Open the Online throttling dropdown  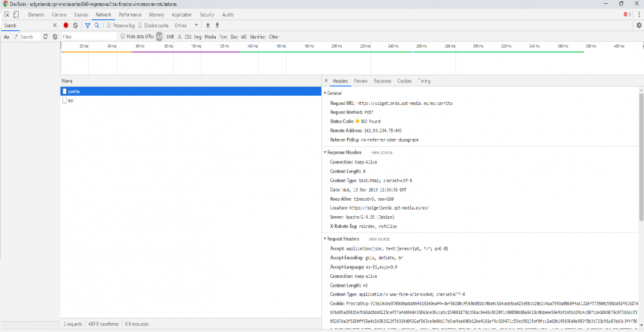(x=186, y=26)
